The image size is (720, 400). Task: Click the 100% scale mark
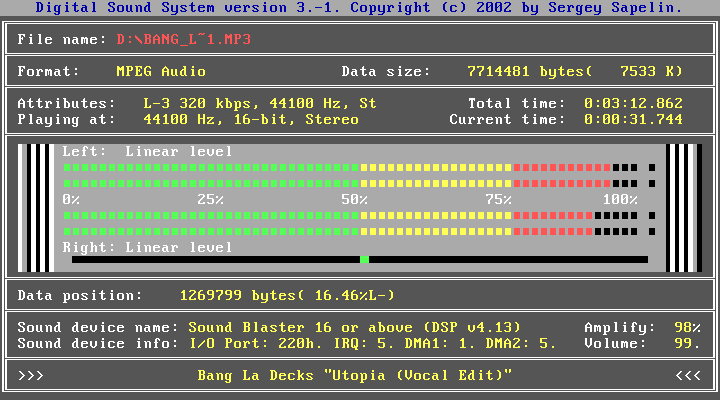[620, 200]
